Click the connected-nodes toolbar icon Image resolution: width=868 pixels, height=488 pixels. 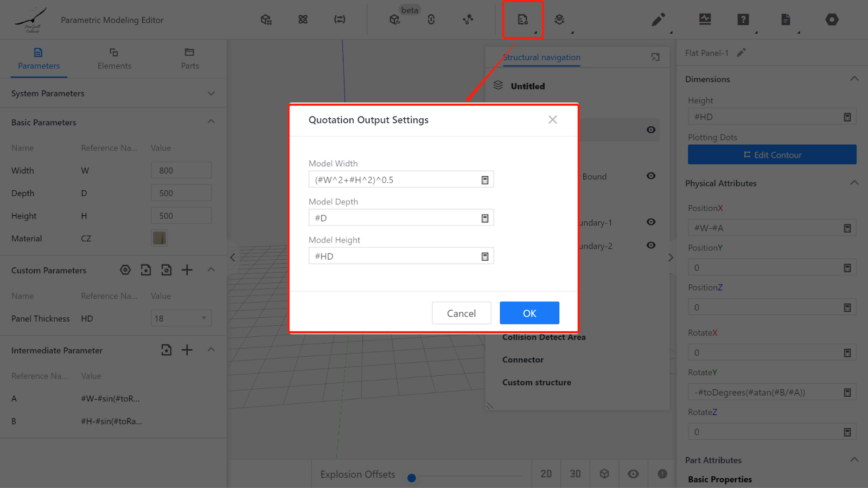468,20
